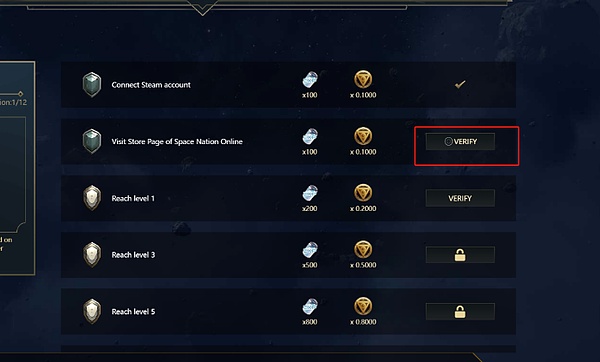
Task: Click the gold shield badge for Reach level 1
Action: (x=92, y=198)
